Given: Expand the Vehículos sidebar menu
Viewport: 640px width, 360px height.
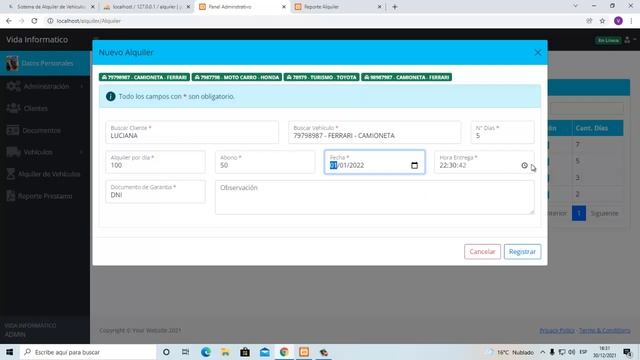Looking at the screenshot, I should click(x=45, y=152).
